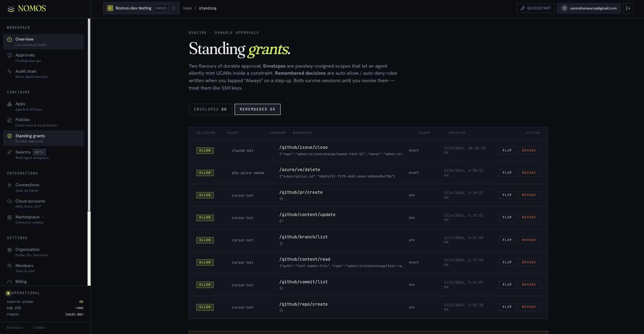Image resolution: width=644 pixels, height=334 pixels.
Task: Click the Policies document icon
Action: 9,120
